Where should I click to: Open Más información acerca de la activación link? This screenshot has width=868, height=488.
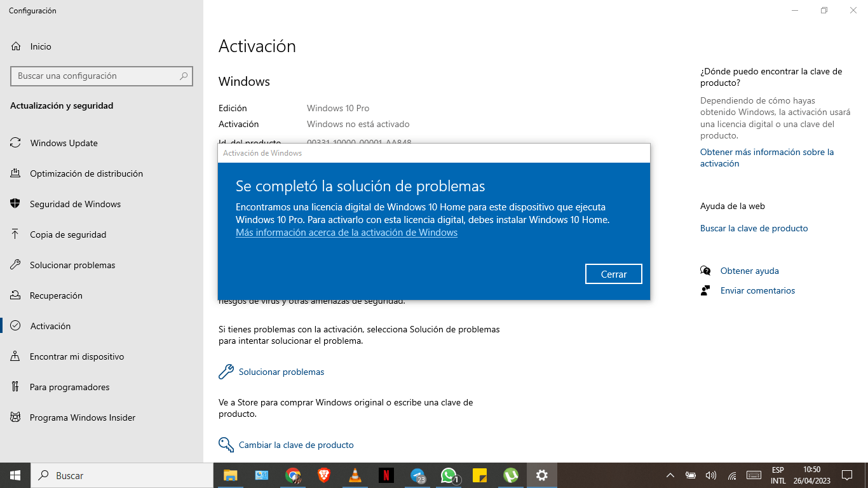pos(346,233)
